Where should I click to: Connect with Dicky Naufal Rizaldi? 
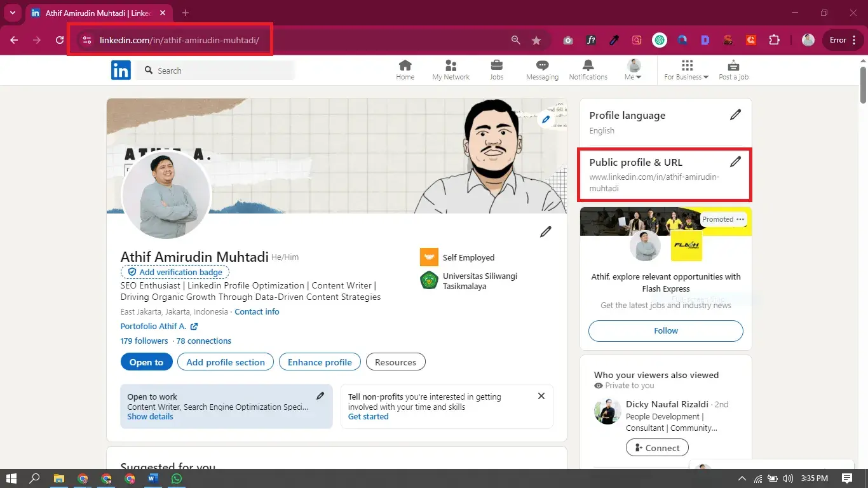point(657,448)
